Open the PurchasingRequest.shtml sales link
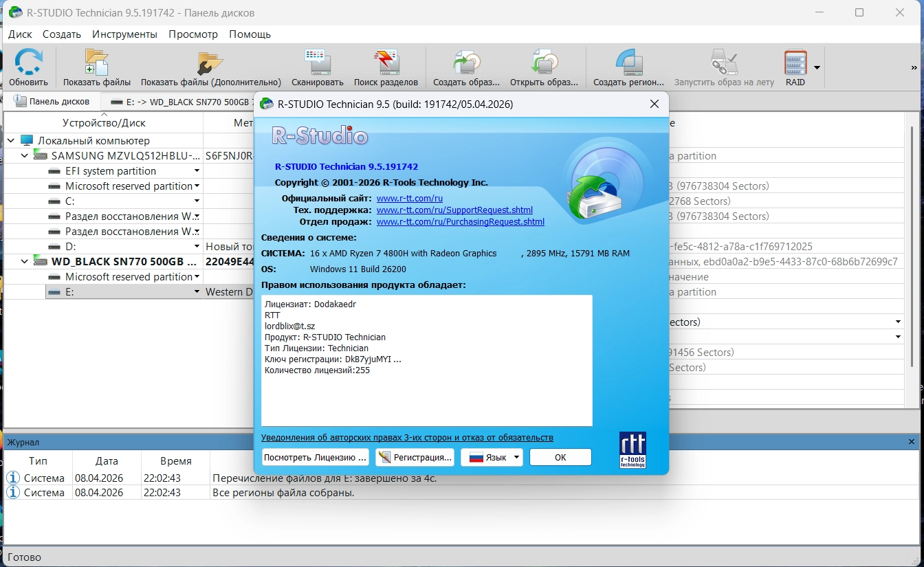The height and width of the screenshot is (567, 924). pos(461,222)
